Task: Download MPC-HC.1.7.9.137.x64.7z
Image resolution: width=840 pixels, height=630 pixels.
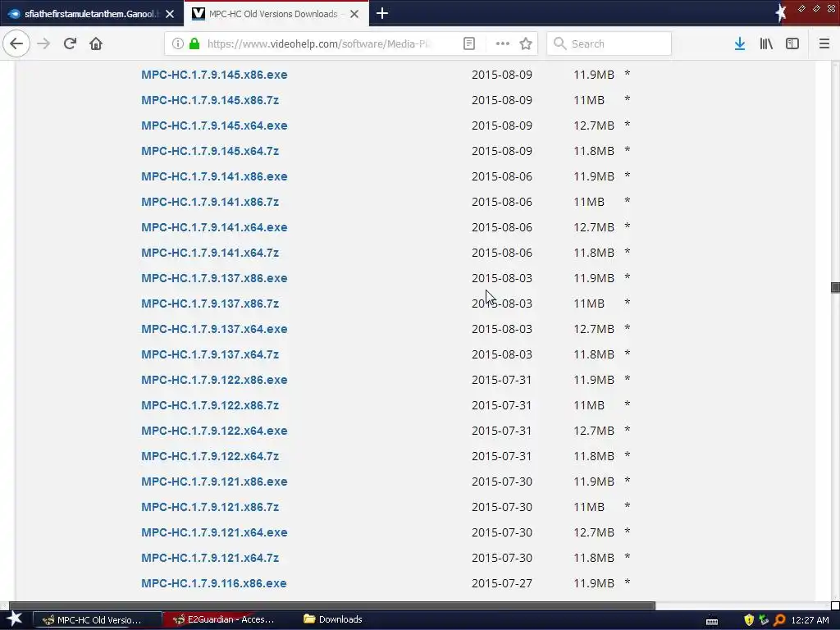Action: tap(210, 354)
